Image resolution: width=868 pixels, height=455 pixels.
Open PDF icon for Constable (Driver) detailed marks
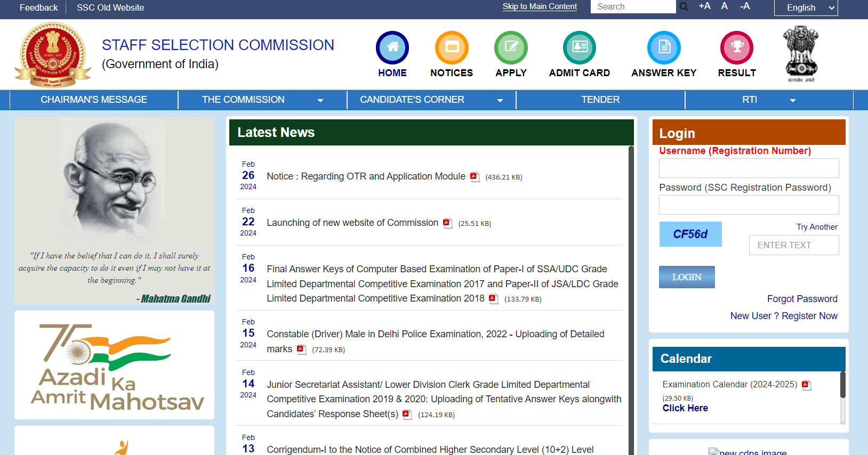tap(301, 350)
